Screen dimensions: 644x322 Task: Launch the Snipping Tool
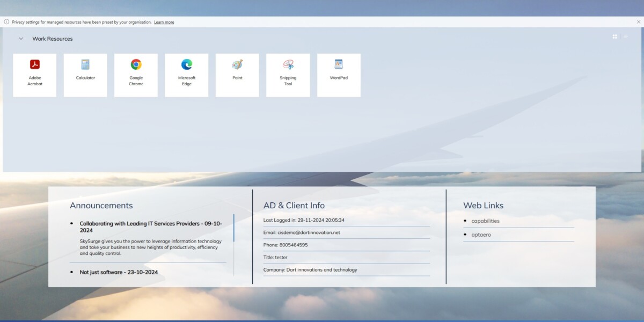click(288, 75)
